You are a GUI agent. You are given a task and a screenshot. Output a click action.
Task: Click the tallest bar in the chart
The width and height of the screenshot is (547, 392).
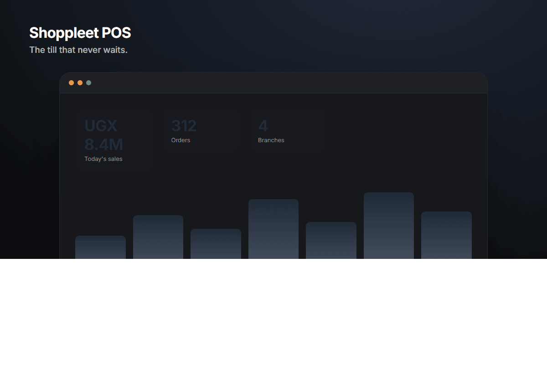[x=389, y=226]
